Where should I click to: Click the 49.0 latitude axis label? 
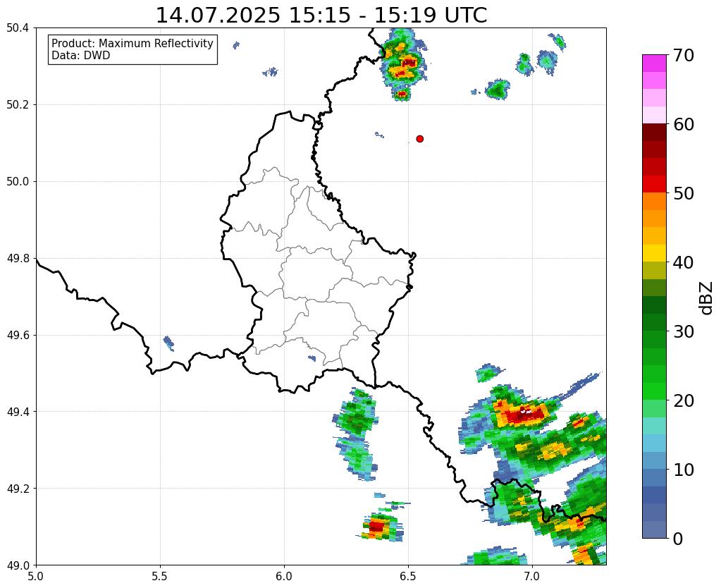coord(18,565)
